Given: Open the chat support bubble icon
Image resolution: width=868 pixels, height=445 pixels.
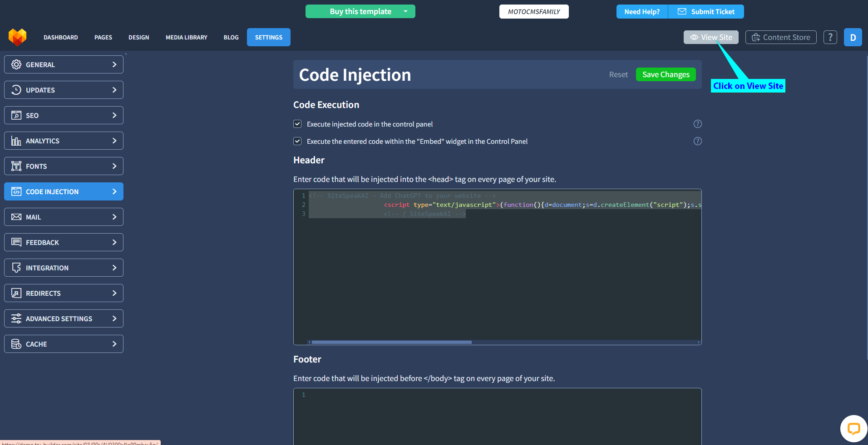Looking at the screenshot, I should point(853,429).
